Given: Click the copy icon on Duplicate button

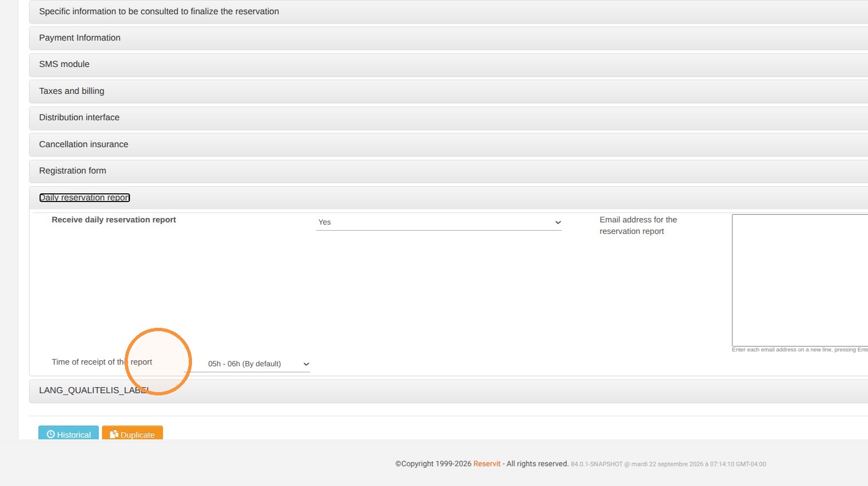Looking at the screenshot, I should point(114,434).
